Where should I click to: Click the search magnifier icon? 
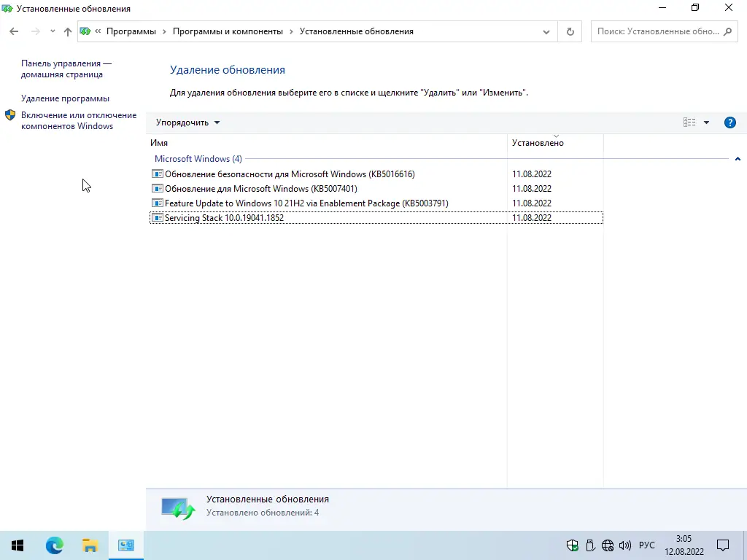tap(727, 31)
